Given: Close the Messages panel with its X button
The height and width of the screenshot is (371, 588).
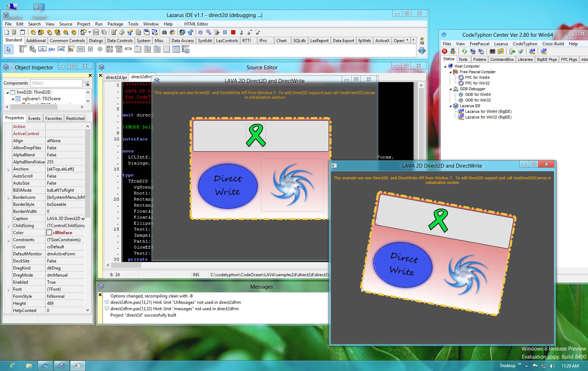Looking at the screenshot, I should click(100, 295).
